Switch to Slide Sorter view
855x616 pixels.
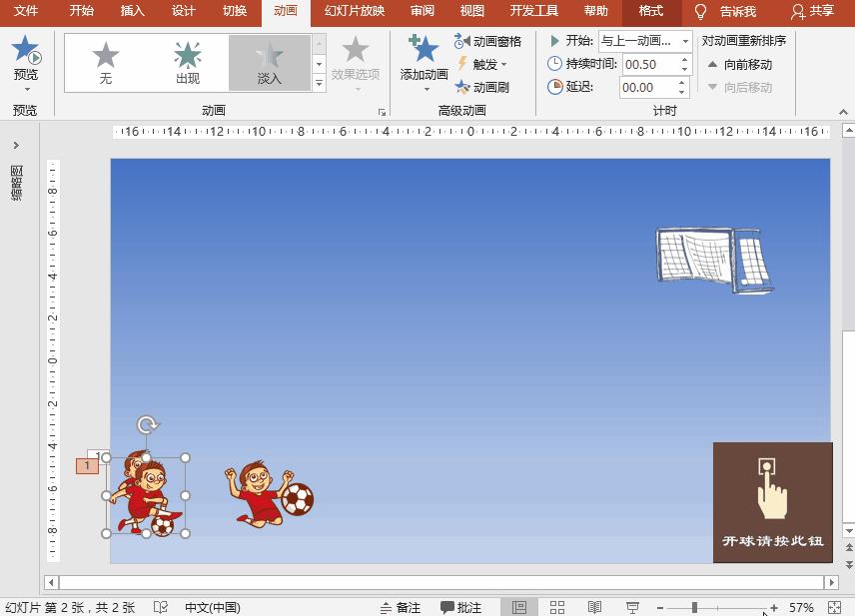(x=557, y=606)
